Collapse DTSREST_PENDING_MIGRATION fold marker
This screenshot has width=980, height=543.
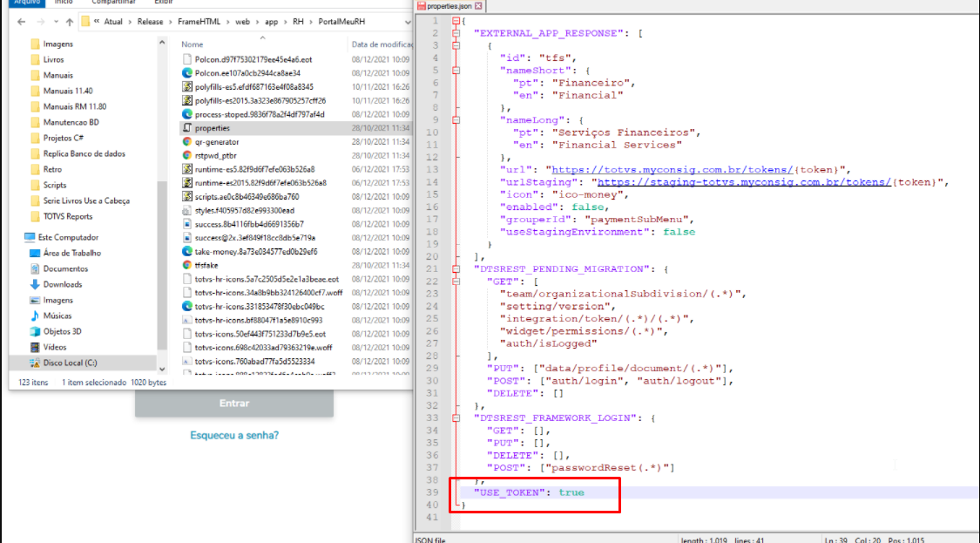click(456, 269)
